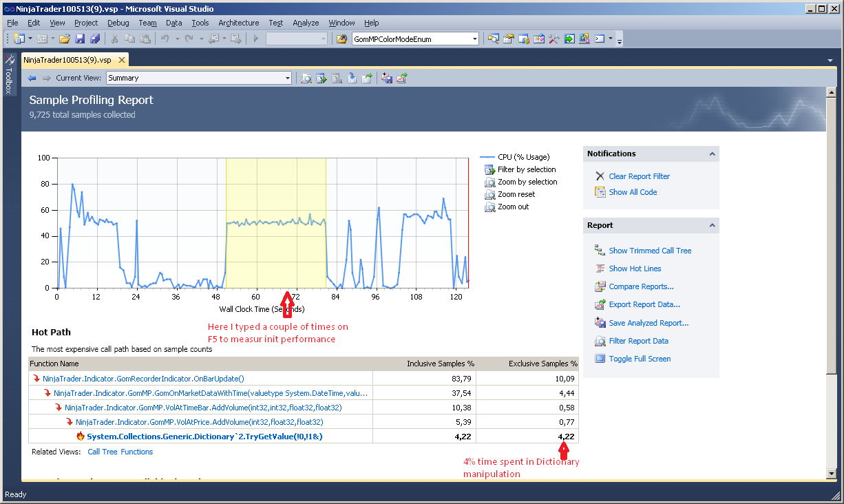Click the Zoom by selection icon
844x504 pixels.
(x=489, y=182)
